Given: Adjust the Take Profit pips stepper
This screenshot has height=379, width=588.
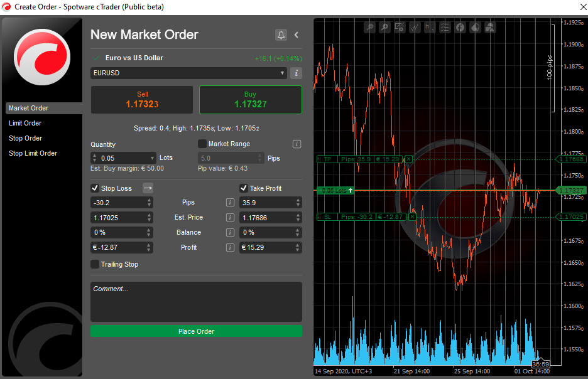Looking at the screenshot, I should [x=298, y=203].
